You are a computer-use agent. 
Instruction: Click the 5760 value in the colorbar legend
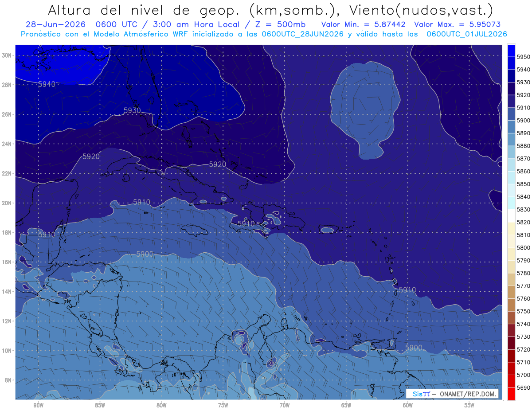[523, 298]
